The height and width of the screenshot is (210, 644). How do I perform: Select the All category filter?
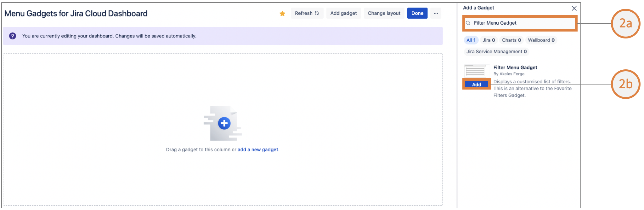(471, 40)
